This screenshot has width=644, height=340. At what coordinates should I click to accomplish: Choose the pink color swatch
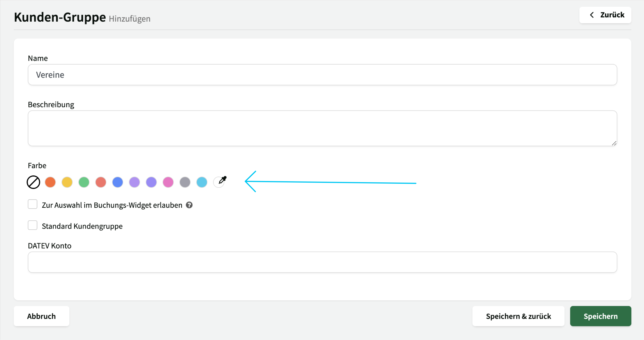pos(168,182)
